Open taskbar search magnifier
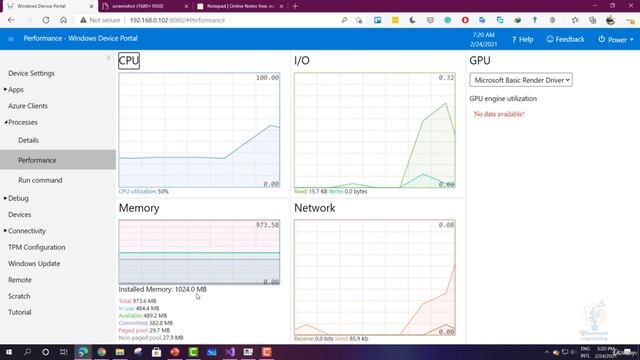This screenshot has height=360, width=640. (x=27, y=352)
